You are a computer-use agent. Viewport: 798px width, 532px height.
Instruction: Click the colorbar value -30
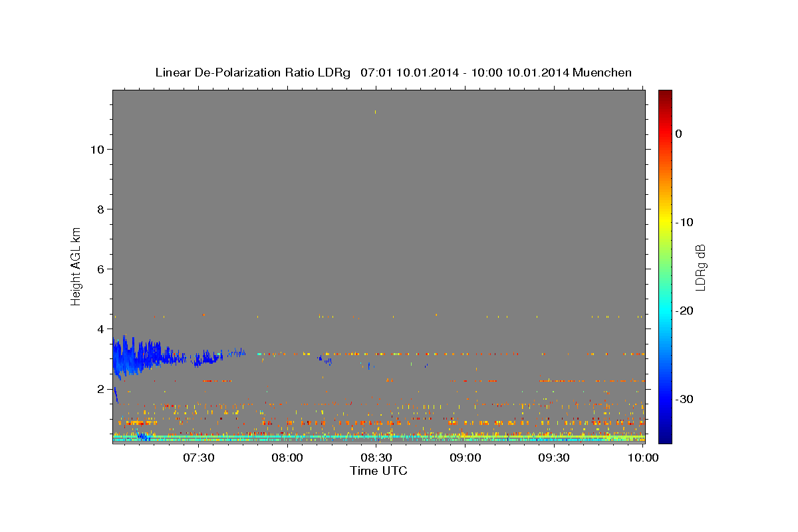(686, 399)
